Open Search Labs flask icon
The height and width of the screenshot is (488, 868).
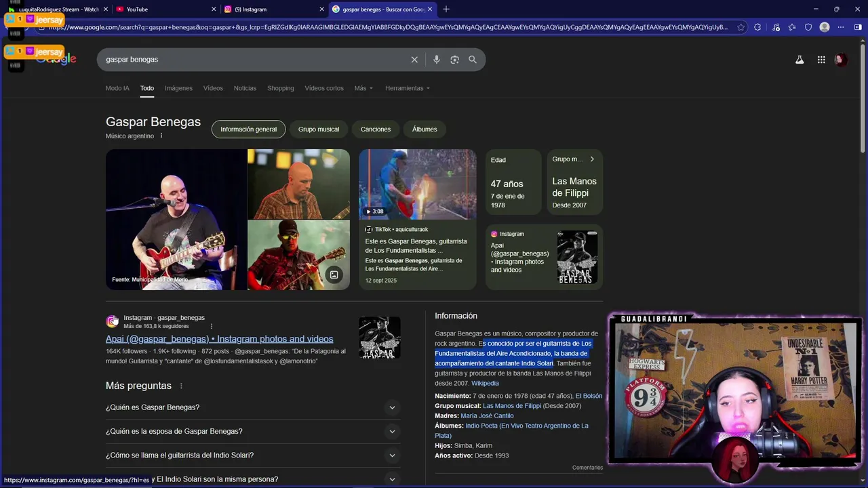pos(800,60)
